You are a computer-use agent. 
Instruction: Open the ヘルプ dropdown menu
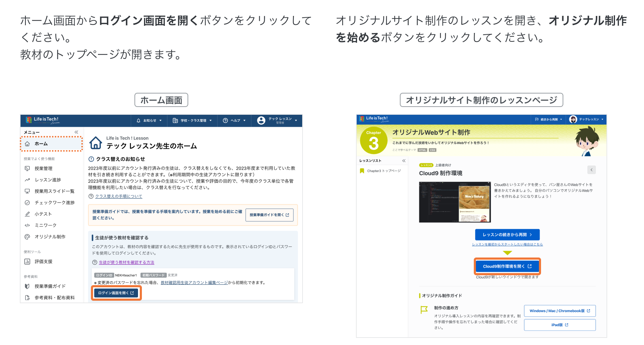234,120
